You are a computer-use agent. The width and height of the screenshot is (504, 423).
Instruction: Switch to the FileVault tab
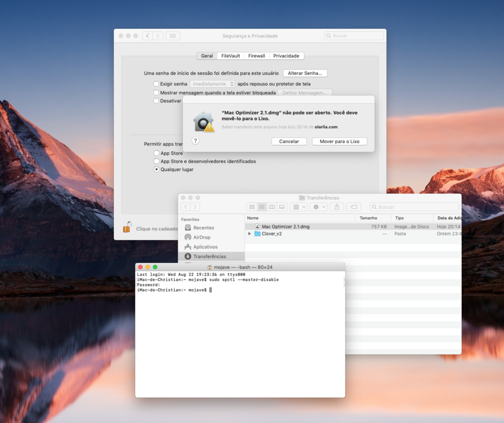(231, 56)
